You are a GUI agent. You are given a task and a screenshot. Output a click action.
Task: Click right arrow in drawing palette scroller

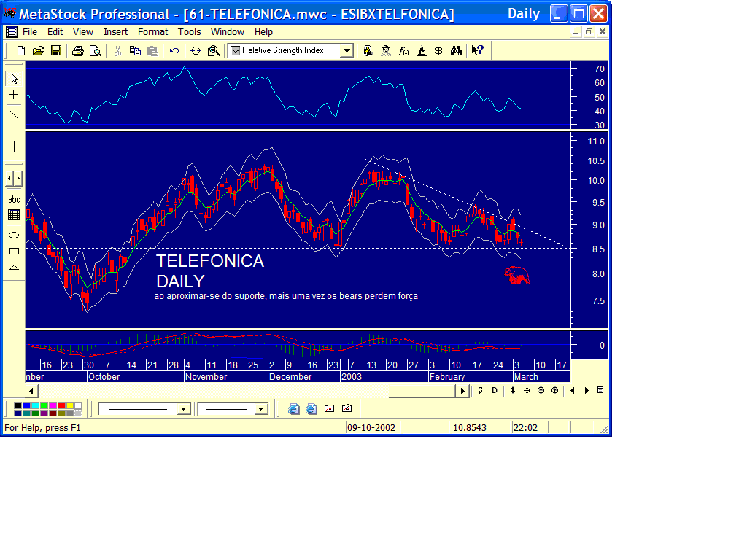[18, 179]
